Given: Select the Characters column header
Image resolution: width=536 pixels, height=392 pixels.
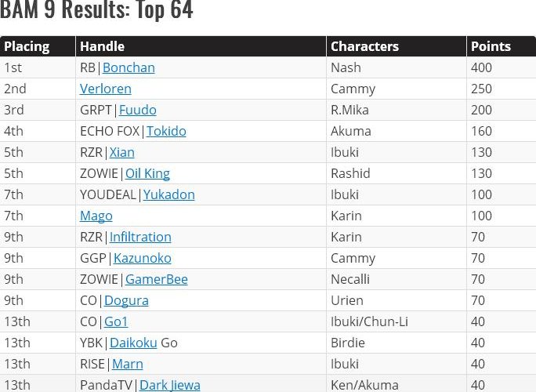Looking at the screenshot, I should coord(364,46).
